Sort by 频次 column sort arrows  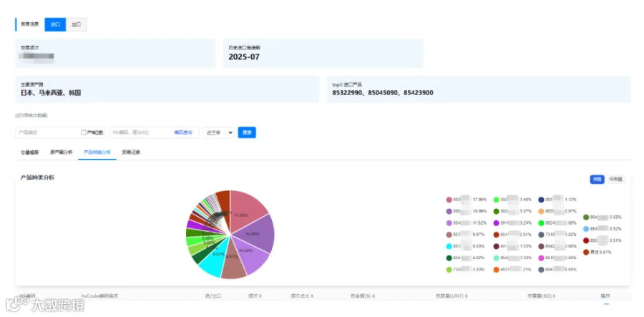(x=260, y=296)
